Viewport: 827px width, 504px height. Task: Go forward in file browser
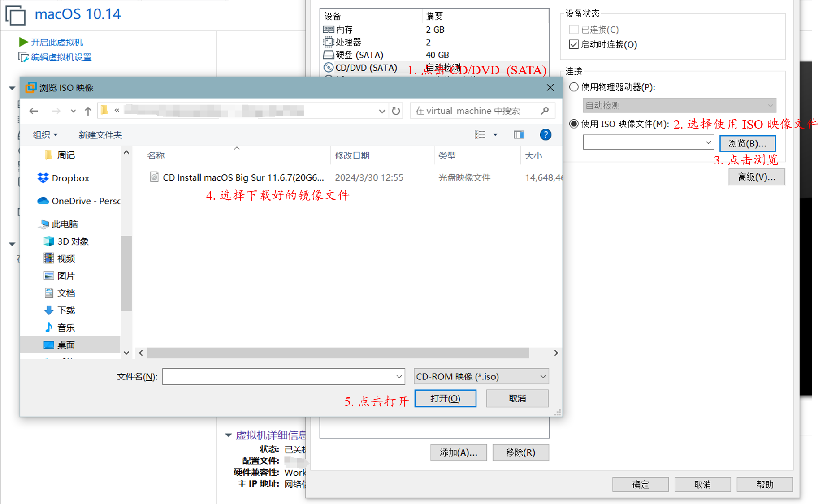point(56,111)
